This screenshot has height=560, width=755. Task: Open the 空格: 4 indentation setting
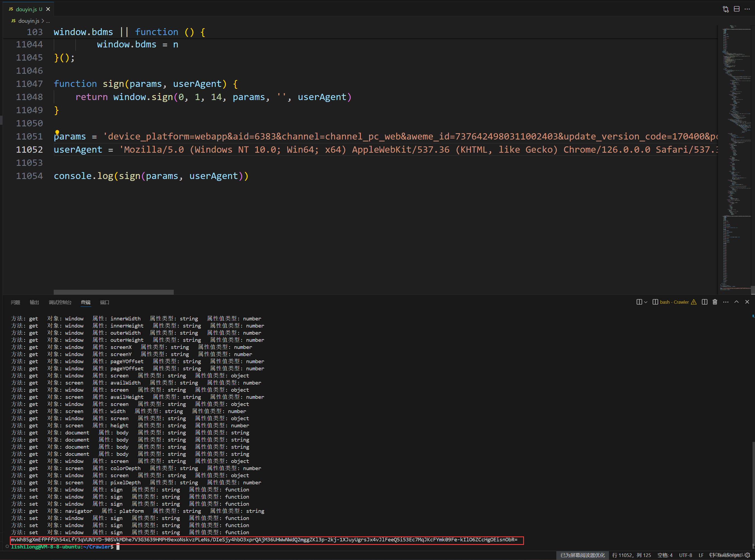[x=665, y=555]
